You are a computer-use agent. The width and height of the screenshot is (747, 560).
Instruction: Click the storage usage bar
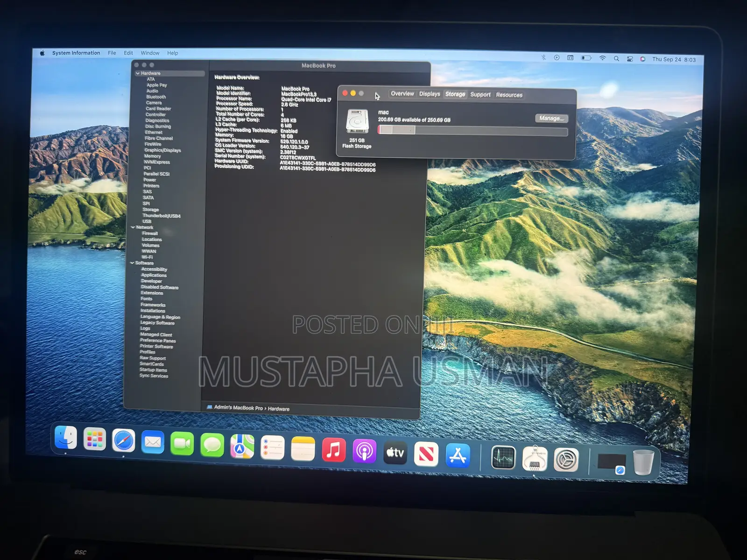pos(472,131)
